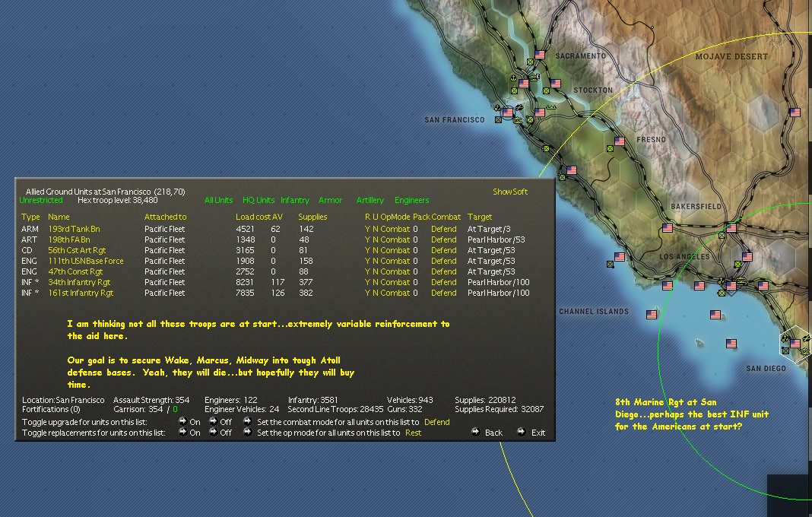Click the airplane icon in San Diego hexagon

tap(807, 339)
